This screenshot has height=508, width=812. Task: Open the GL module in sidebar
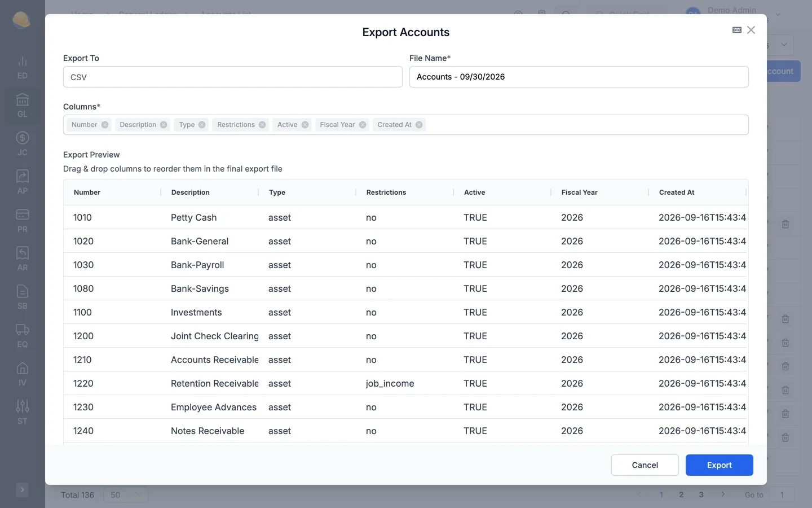[23, 106]
